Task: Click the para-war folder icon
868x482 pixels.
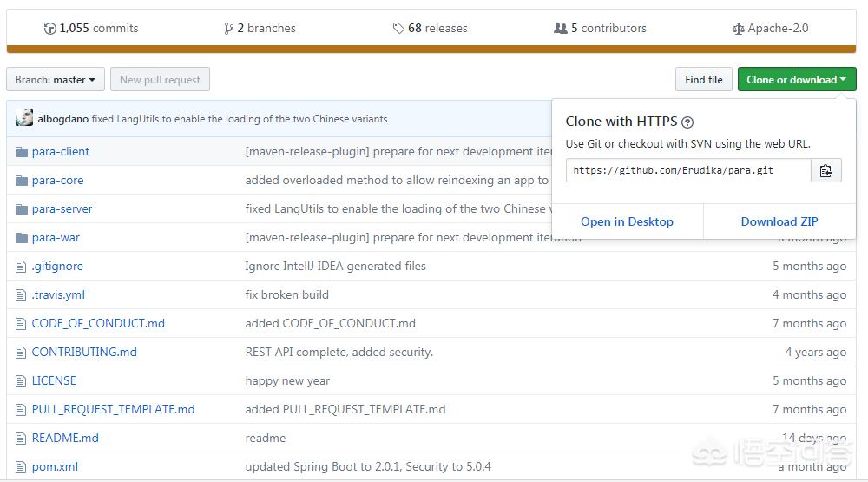Action: 22,238
